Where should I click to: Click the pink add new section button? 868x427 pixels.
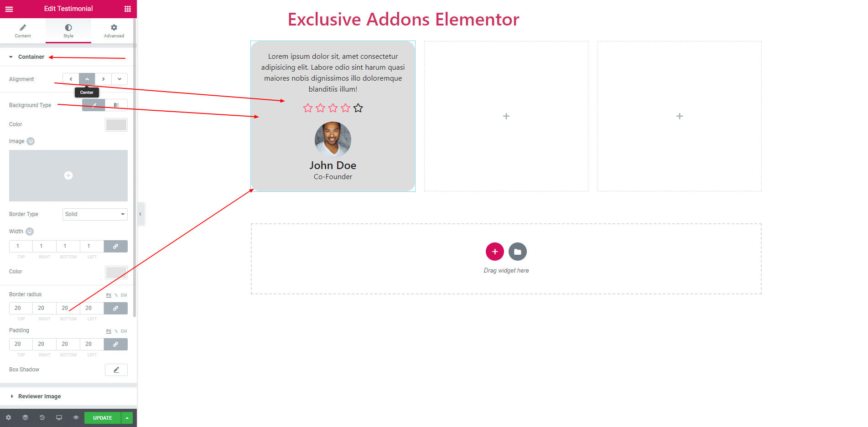click(x=495, y=252)
